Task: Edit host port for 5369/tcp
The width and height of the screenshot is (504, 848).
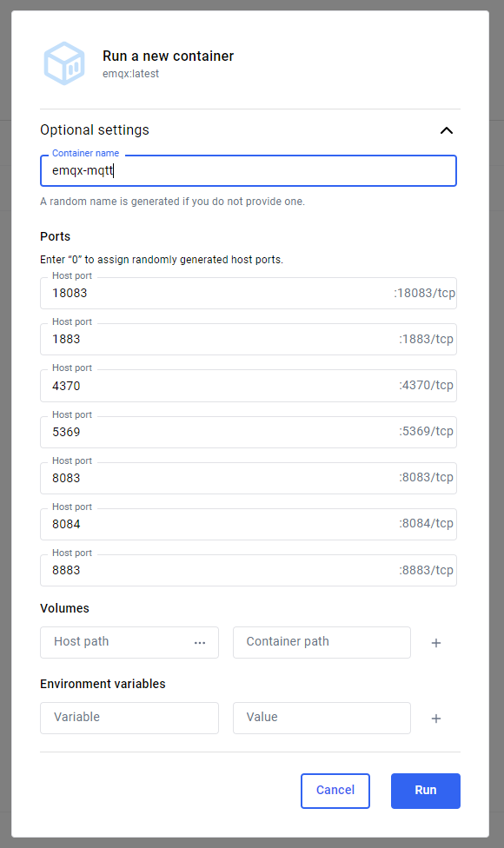Action: coord(249,432)
